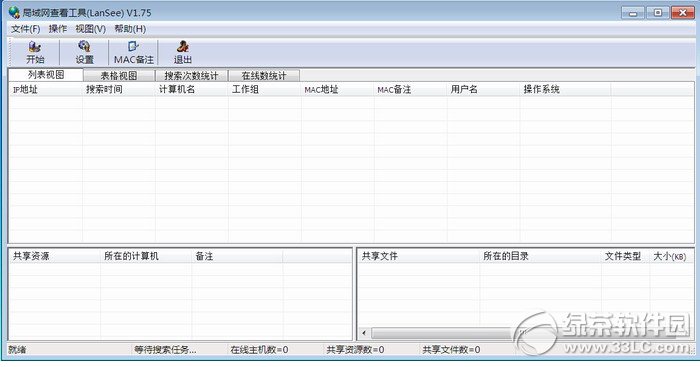Viewport: 700px width, 367px height.
Task: Click the MAC备注 column header
Action: [x=410, y=89]
